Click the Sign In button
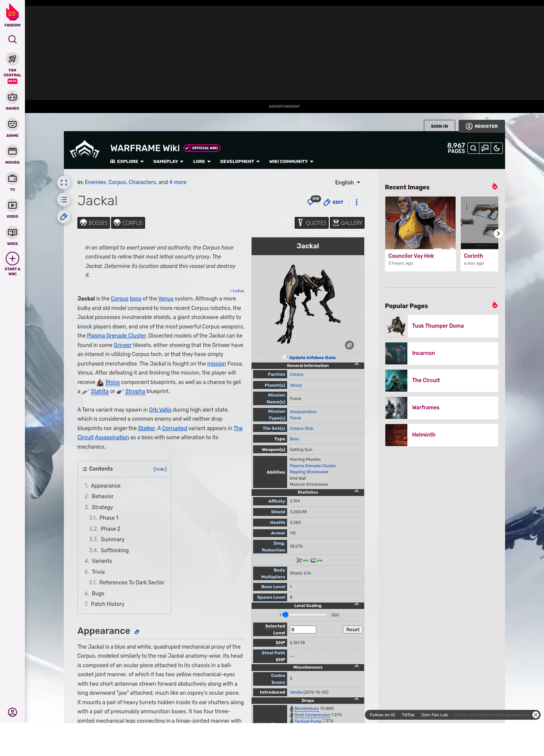The height and width of the screenshot is (756, 544). (439, 126)
